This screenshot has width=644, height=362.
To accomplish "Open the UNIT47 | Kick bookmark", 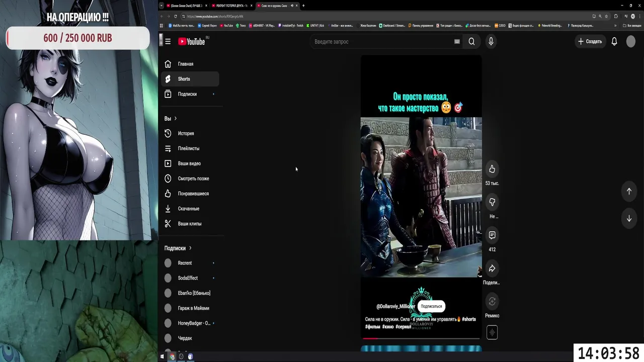I will 314,25.
